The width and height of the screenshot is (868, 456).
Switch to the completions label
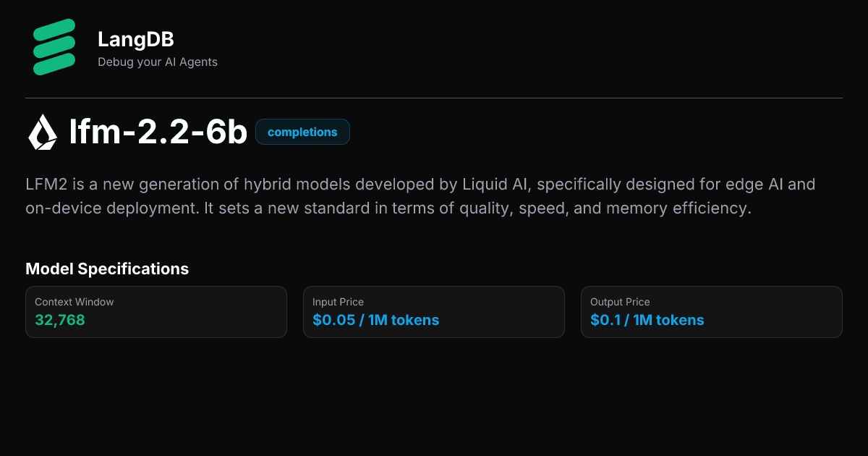pyautogui.click(x=302, y=132)
